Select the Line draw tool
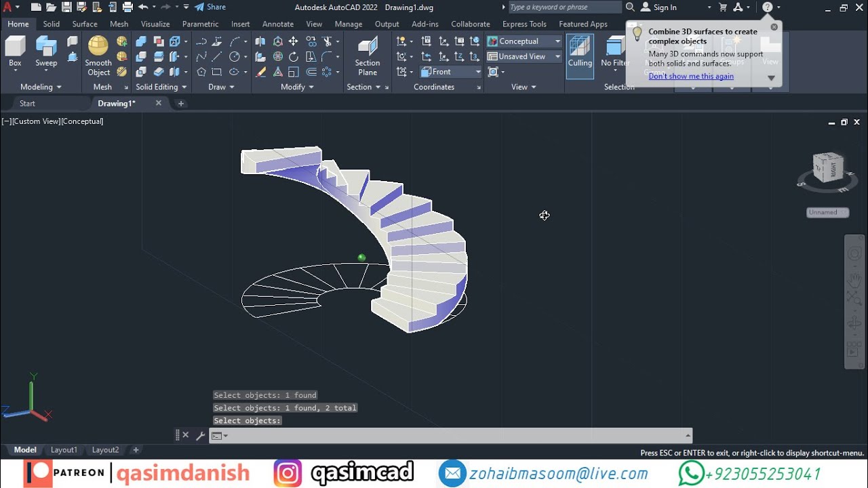868x488 pixels. 217,57
